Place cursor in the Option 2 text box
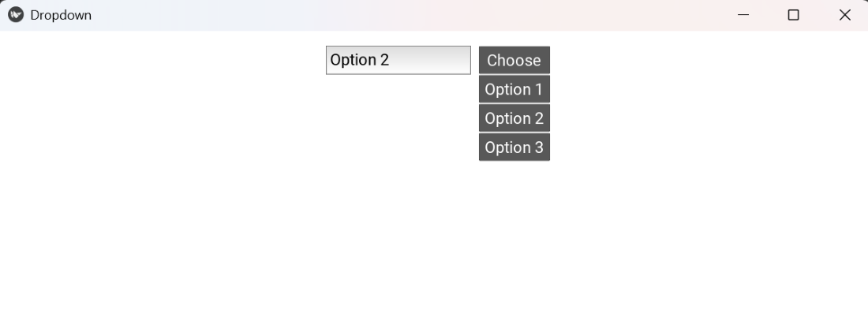The width and height of the screenshot is (868, 325). [x=398, y=60]
